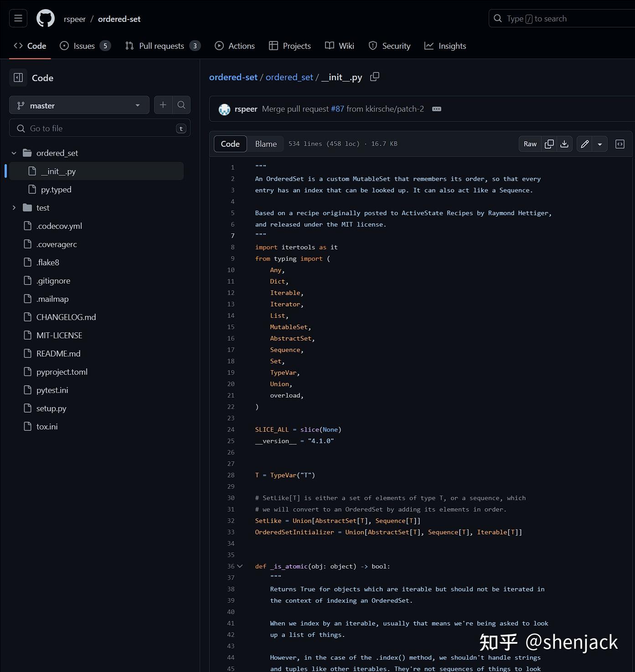Open the Pull requests tab
Viewport: 635px width, 672px height.
[162, 46]
